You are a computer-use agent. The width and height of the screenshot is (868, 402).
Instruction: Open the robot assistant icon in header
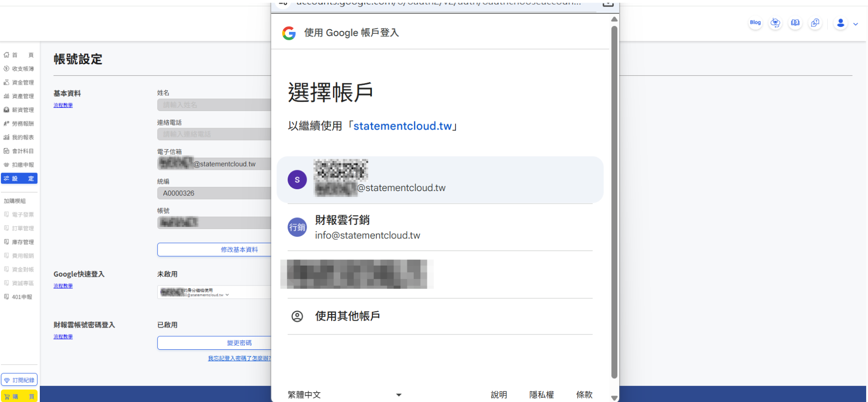click(x=776, y=23)
